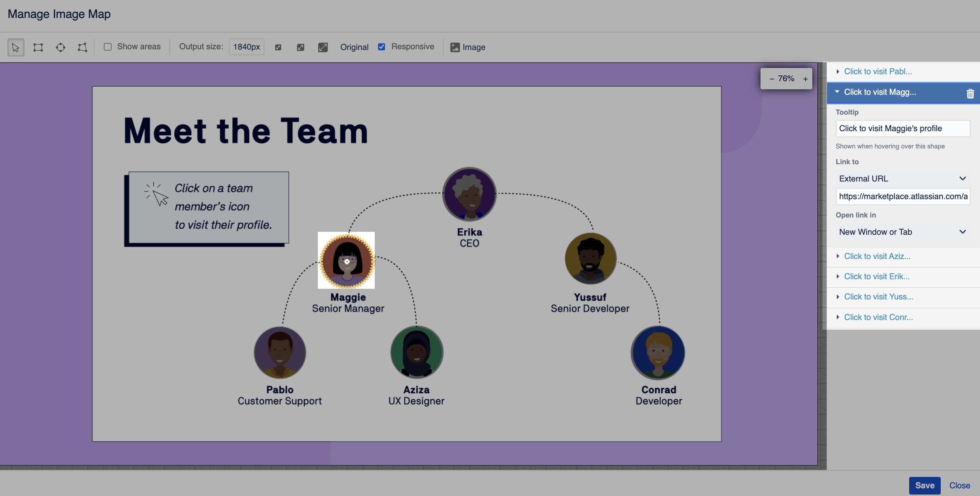Uncheck the Responsive checkbox
Screen dimensions: 980x496
tap(382, 46)
